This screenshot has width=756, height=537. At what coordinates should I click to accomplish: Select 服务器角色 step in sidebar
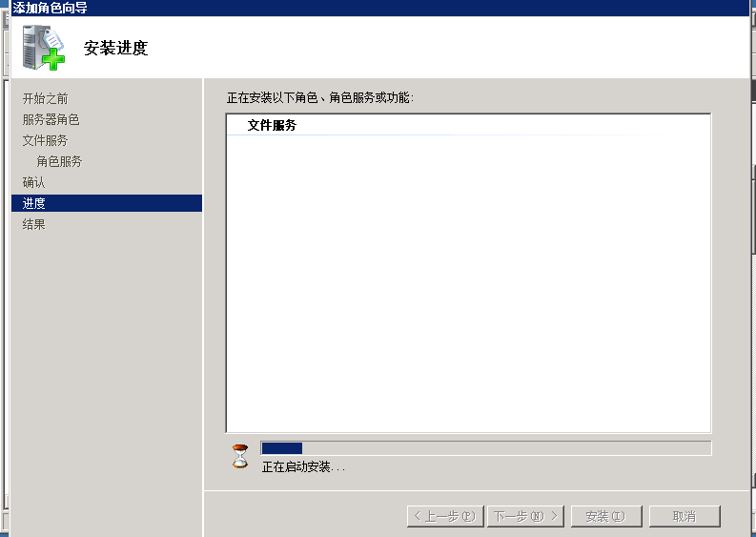51,119
